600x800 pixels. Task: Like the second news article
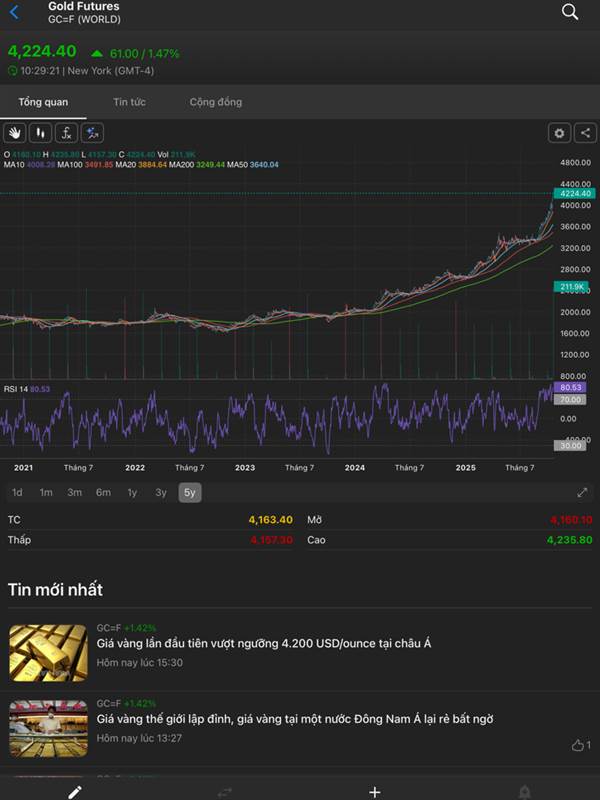coord(579,745)
